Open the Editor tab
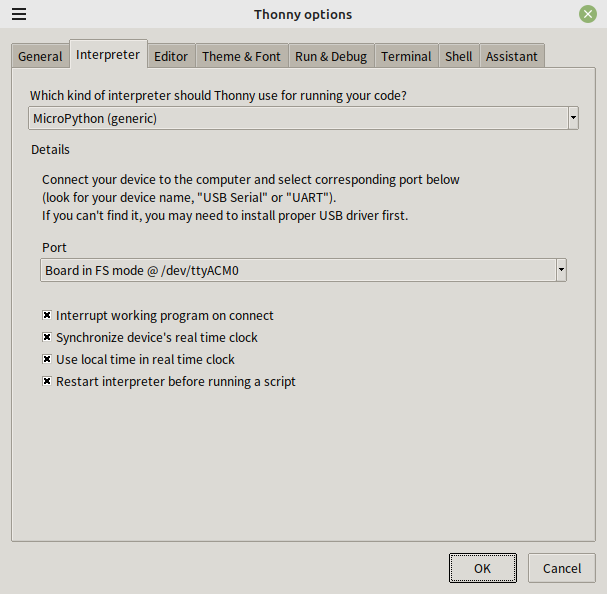This screenshot has width=607, height=594. pyautogui.click(x=171, y=56)
